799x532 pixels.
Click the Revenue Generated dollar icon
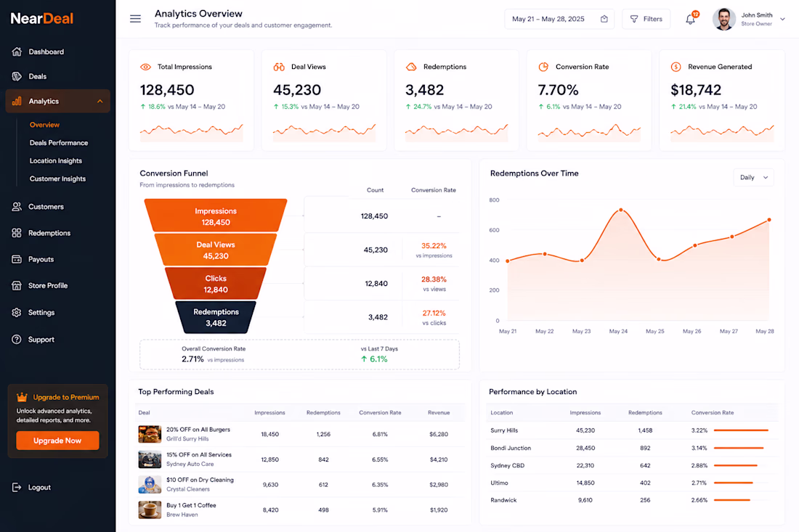coord(676,67)
